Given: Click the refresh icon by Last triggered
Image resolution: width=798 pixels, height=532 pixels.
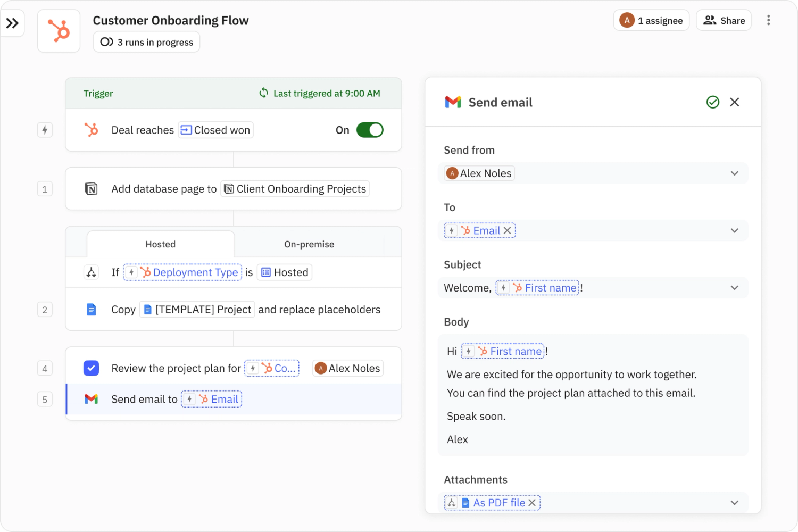Looking at the screenshot, I should [x=263, y=93].
